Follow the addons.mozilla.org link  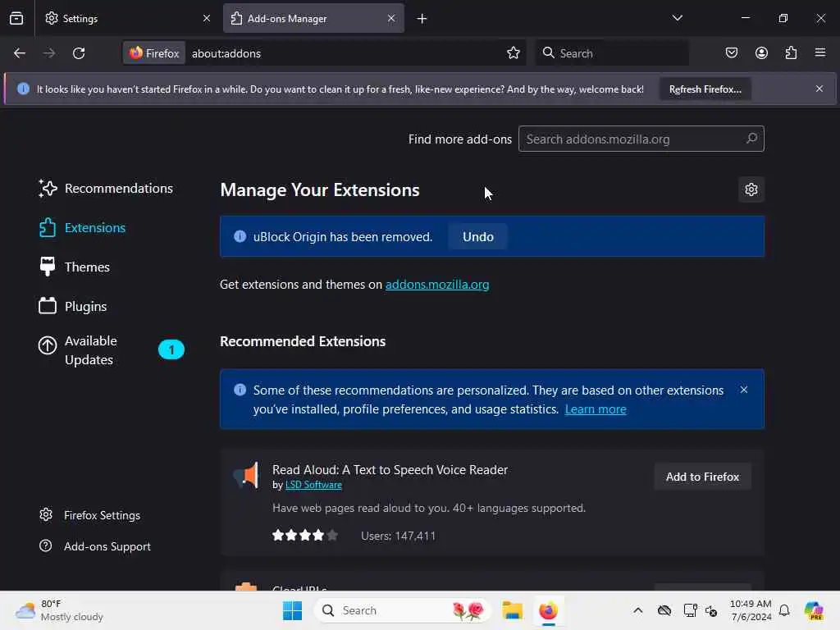tap(437, 285)
